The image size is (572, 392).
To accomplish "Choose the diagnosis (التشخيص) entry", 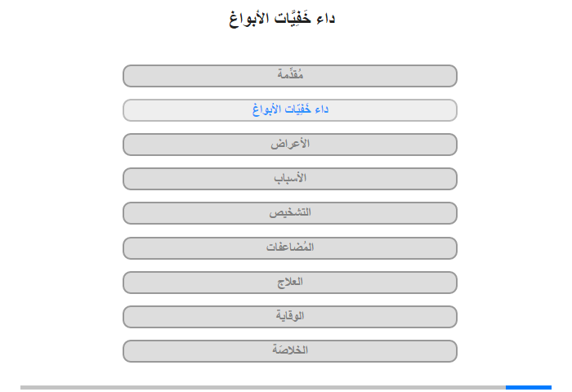I will pos(289,213).
